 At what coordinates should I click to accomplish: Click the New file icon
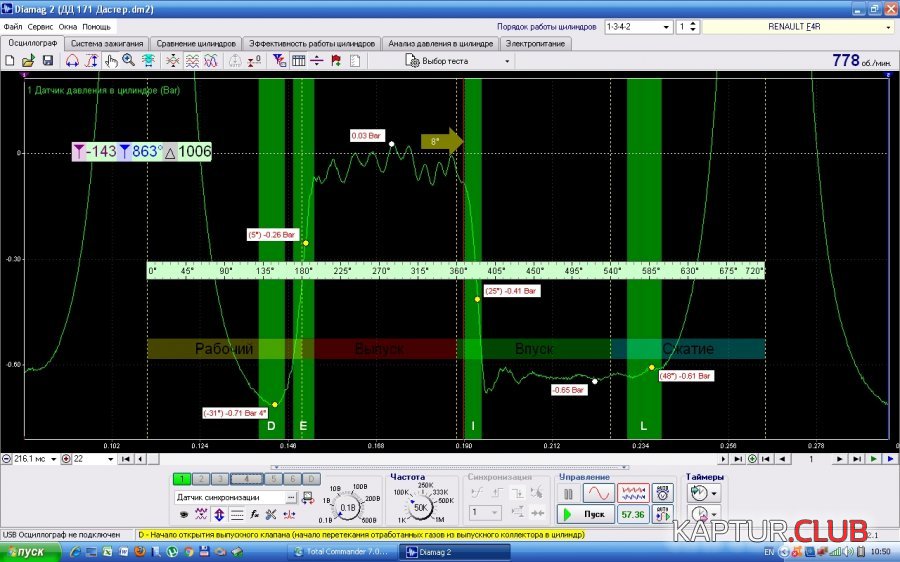(10, 60)
